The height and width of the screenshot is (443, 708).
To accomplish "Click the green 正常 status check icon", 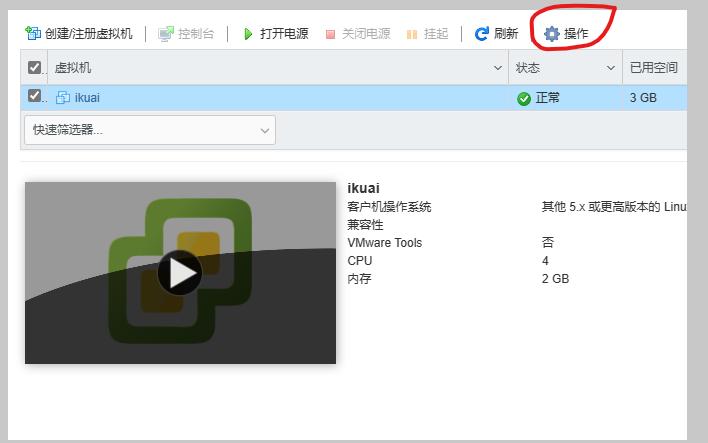I will click(x=524, y=98).
